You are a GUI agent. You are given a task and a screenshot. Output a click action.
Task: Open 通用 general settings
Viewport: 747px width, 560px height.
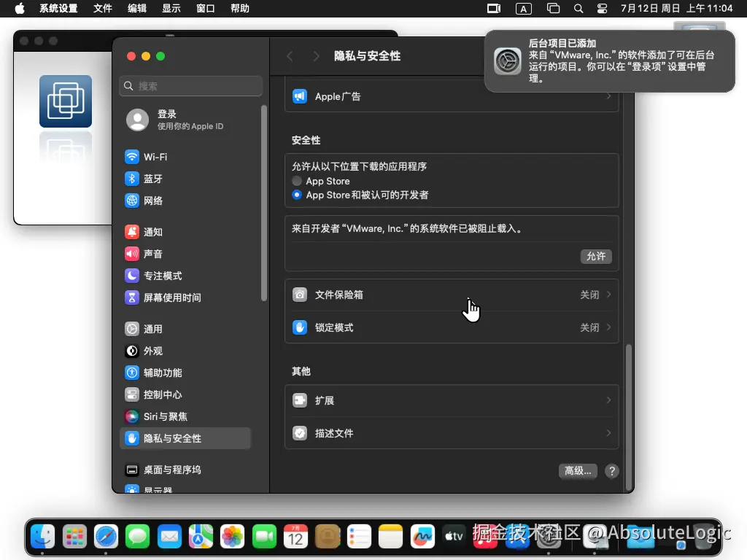tap(186, 329)
